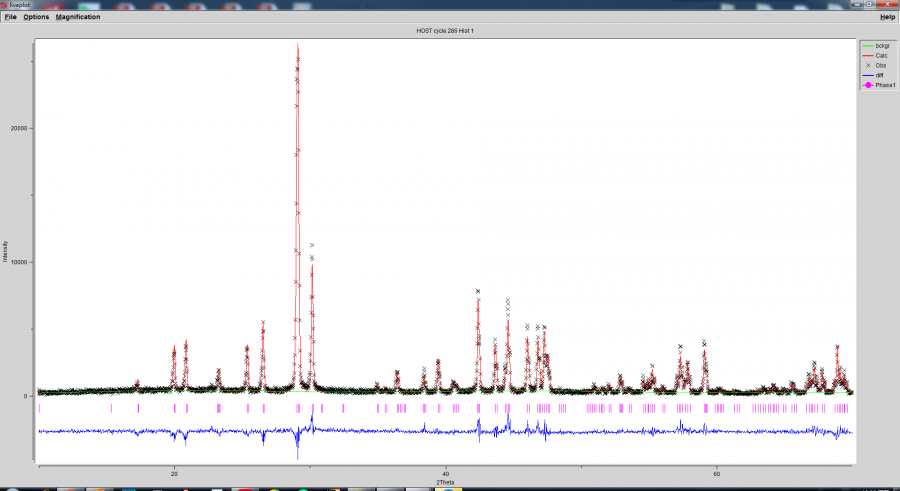Open the Windows Start button

coord(10,489)
